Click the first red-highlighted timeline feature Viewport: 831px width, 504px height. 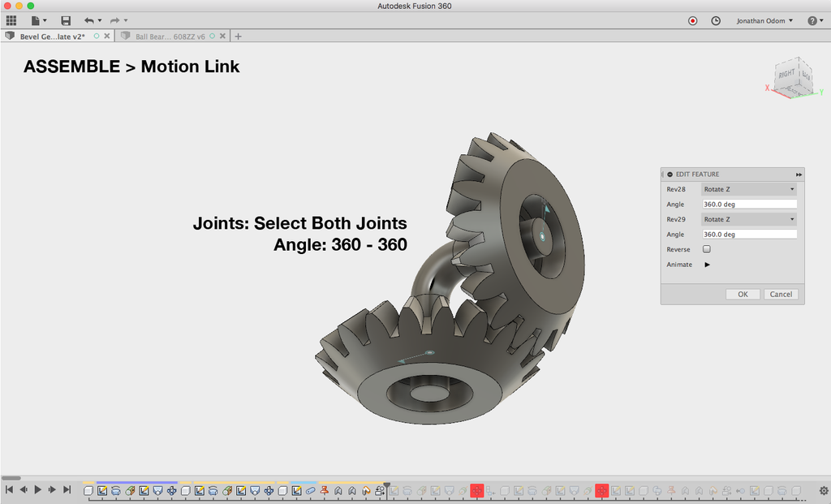477,491
